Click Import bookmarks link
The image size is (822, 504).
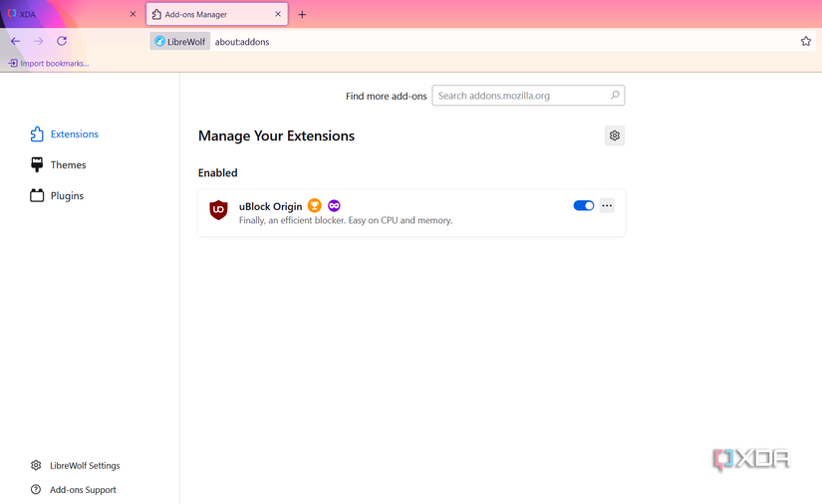49,64
